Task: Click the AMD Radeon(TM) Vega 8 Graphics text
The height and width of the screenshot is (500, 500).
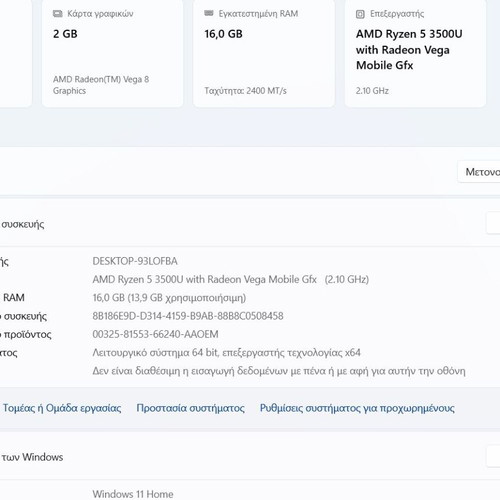Action: point(101,85)
